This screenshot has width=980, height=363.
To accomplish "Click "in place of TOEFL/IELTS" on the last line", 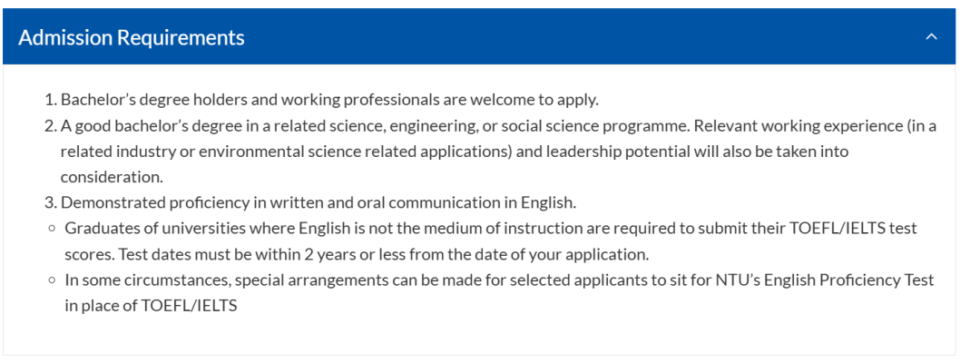I will pos(151,306).
